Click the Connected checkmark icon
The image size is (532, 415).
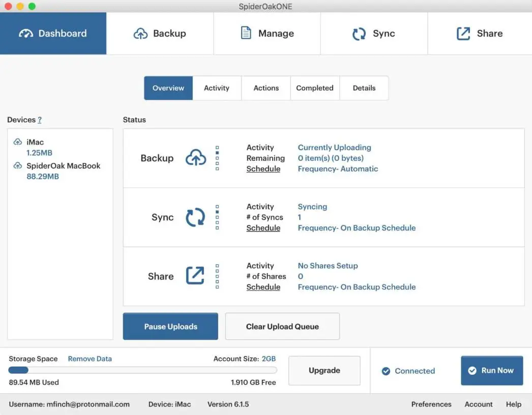coord(386,371)
